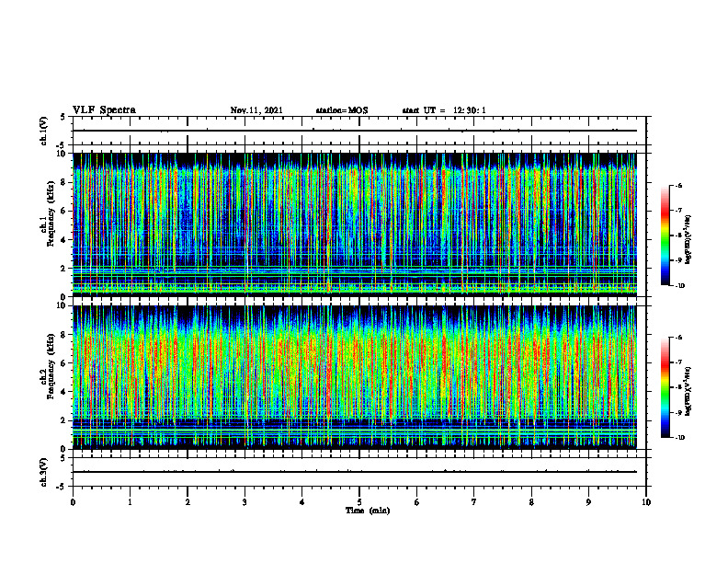The width and height of the screenshot is (728, 563).
Task: Click time axis tick label '5'
Action: point(359,502)
